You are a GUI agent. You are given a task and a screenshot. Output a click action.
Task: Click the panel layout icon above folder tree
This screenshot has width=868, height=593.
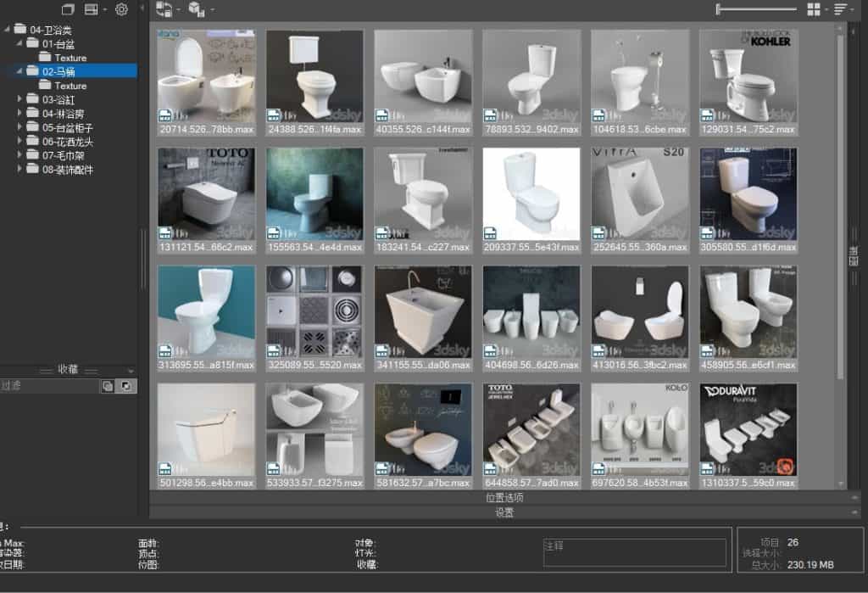92,8
